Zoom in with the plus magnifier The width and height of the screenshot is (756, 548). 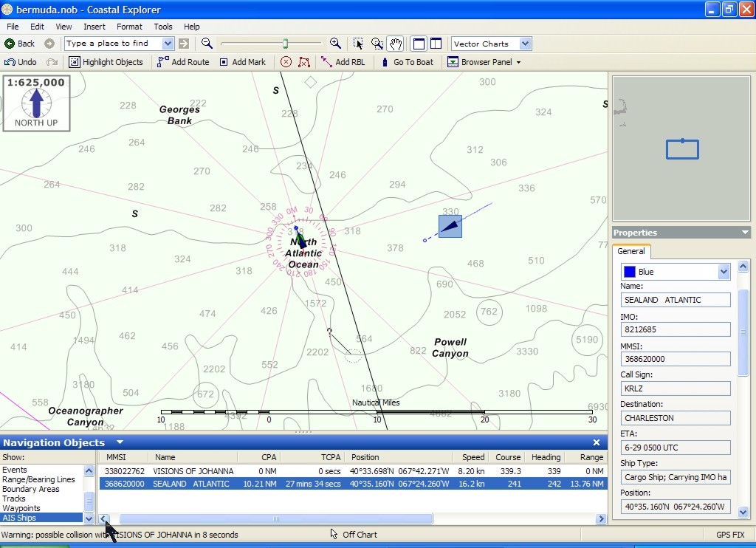335,44
